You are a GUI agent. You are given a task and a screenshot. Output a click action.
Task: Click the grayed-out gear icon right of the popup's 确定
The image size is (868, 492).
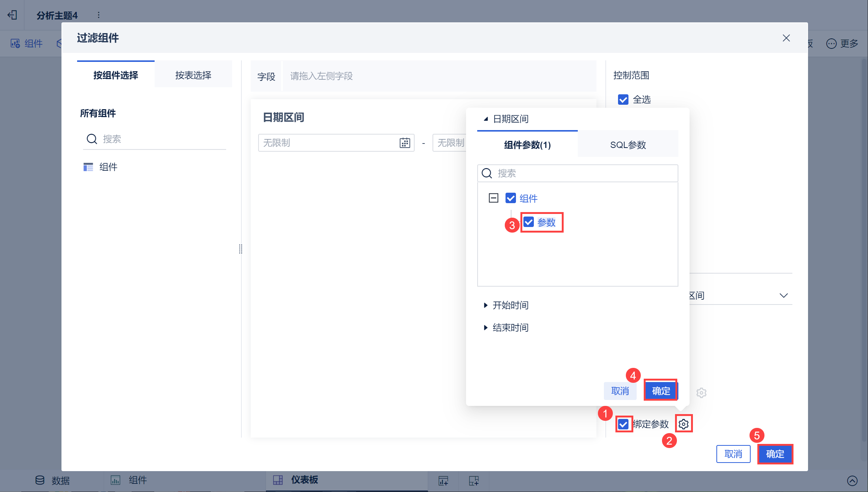point(701,392)
